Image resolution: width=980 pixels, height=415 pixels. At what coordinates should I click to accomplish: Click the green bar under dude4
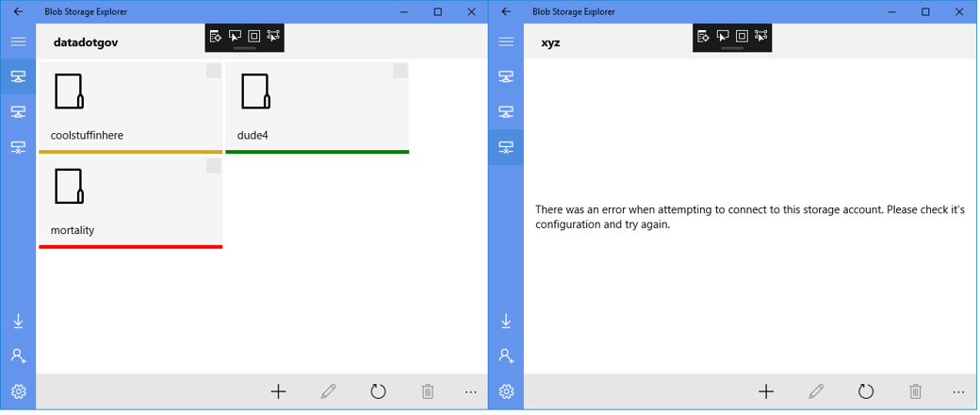(x=317, y=152)
